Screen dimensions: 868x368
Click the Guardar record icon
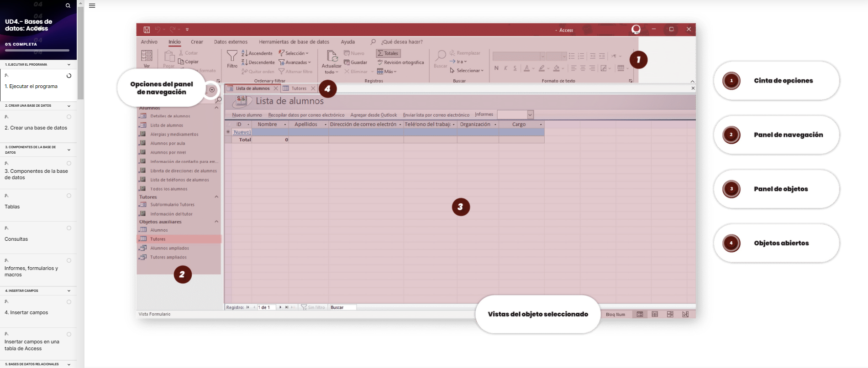(347, 62)
